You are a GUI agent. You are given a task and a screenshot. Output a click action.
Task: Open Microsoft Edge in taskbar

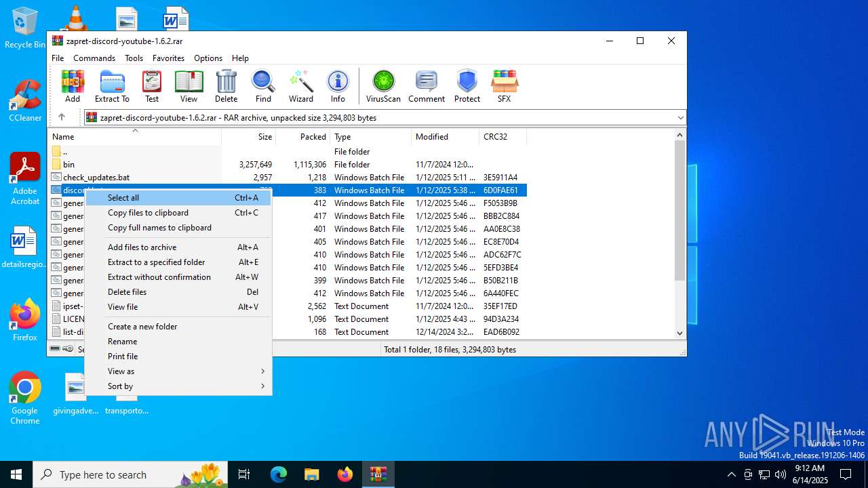[279, 474]
